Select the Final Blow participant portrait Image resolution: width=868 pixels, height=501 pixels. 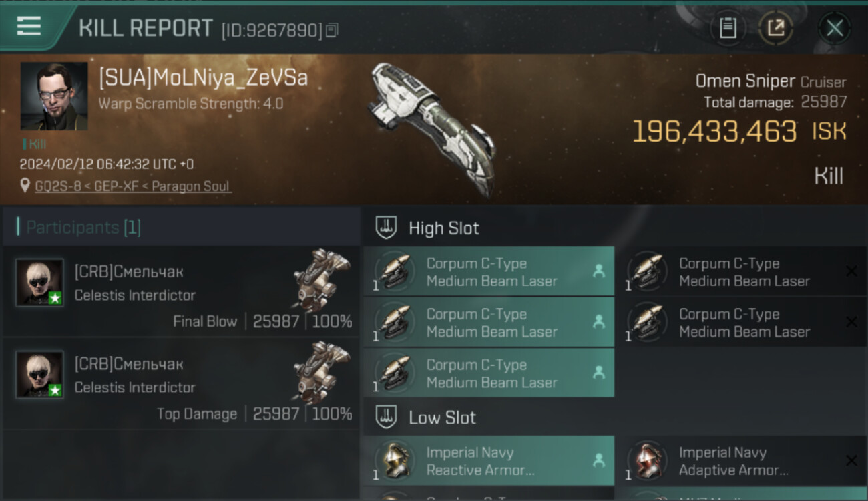[40, 283]
